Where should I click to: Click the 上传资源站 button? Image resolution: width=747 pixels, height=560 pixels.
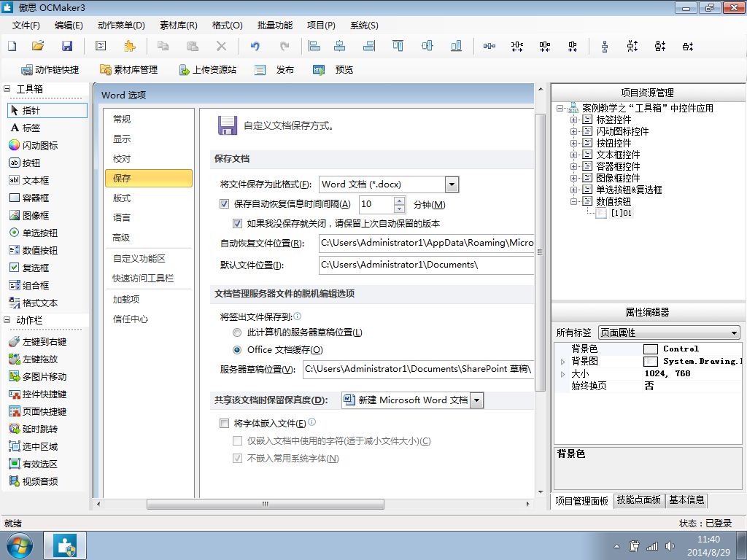tap(207, 70)
